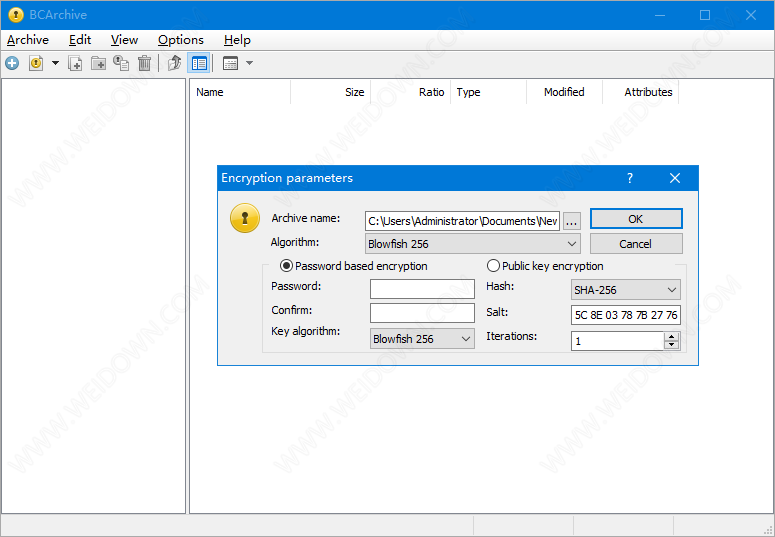Viewport: 775px width, 537px height.
Task: Click the key and documents extract icon
Action: point(121,63)
